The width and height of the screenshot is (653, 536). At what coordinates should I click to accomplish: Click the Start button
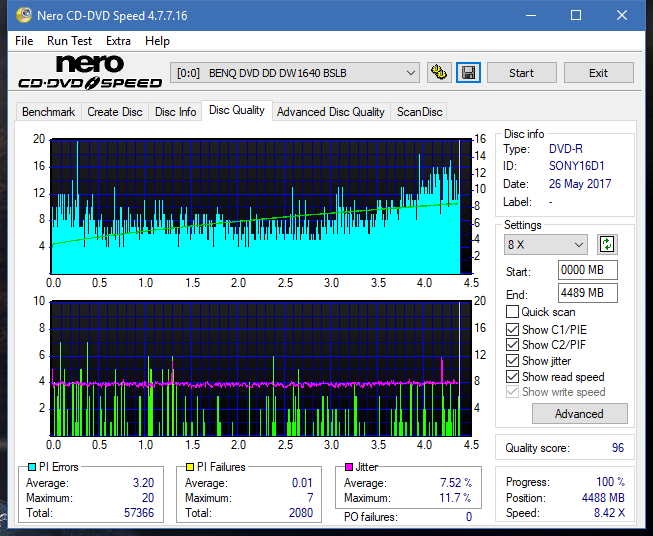[x=521, y=73]
